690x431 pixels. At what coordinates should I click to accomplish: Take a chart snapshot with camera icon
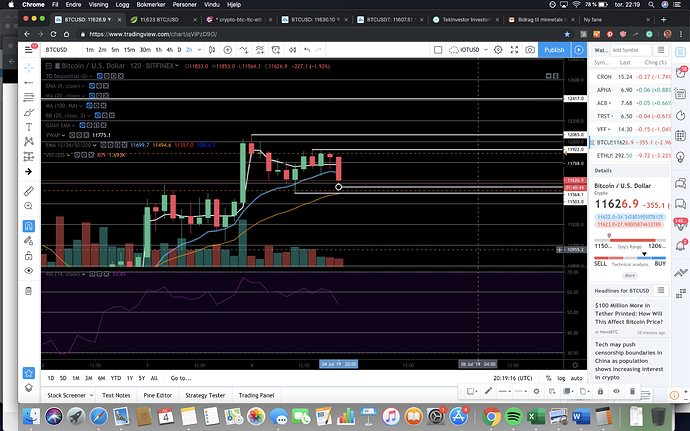click(530, 50)
